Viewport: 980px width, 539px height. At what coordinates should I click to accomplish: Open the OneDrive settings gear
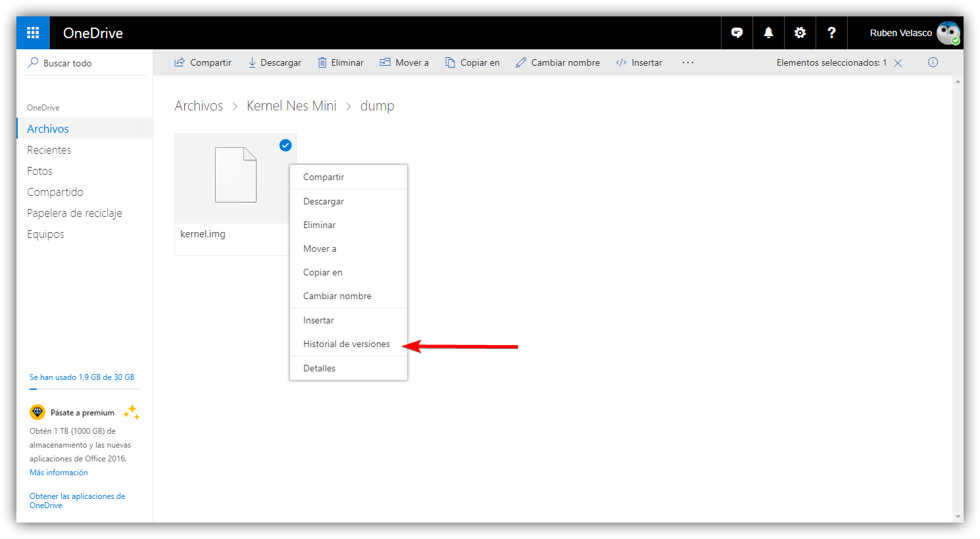click(800, 32)
